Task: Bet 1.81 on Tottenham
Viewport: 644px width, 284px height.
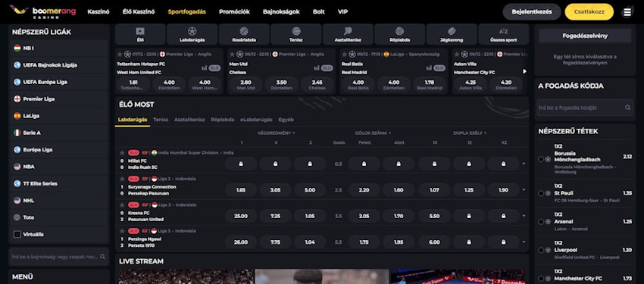Action: click(x=133, y=85)
